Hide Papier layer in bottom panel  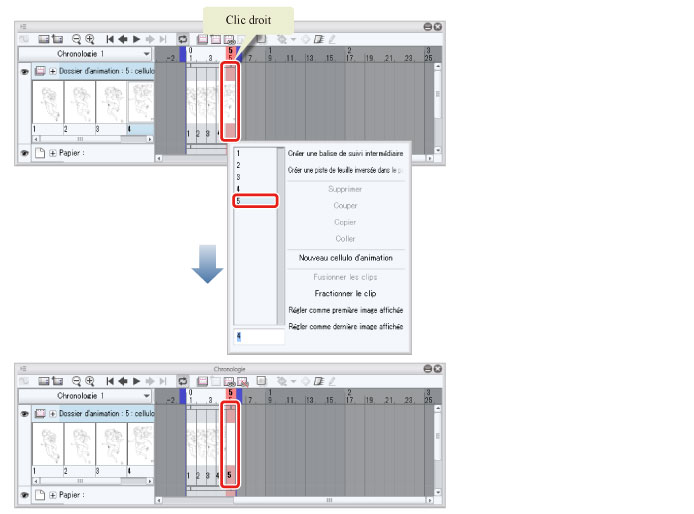pos(24,495)
